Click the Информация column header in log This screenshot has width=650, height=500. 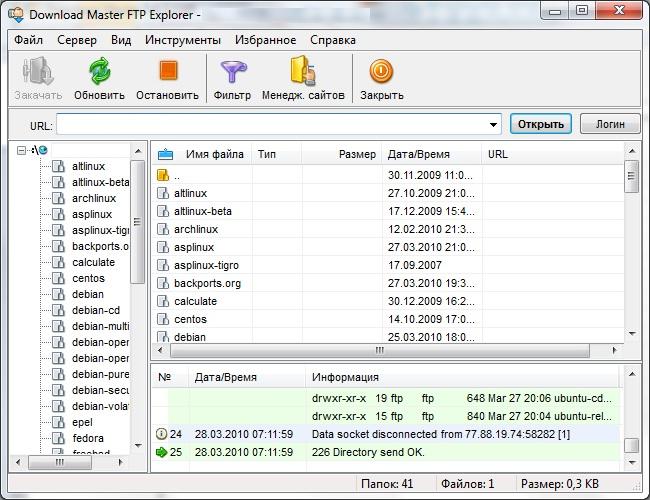345,377
